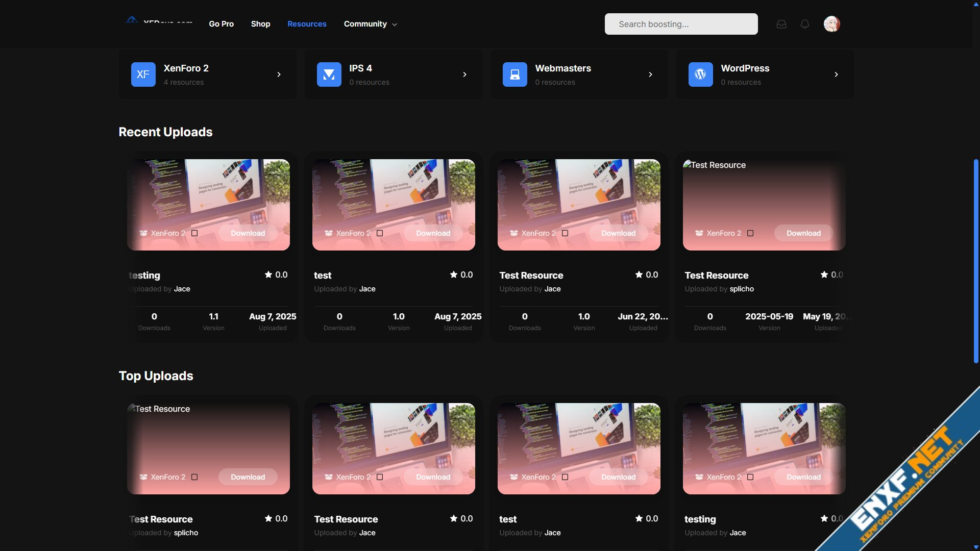Click the IPS 4 category icon
The width and height of the screenshot is (980, 551).
(x=329, y=74)
